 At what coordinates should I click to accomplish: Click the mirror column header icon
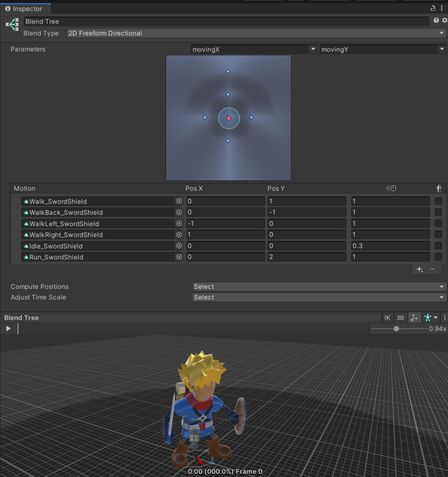[x=439, y=188]
